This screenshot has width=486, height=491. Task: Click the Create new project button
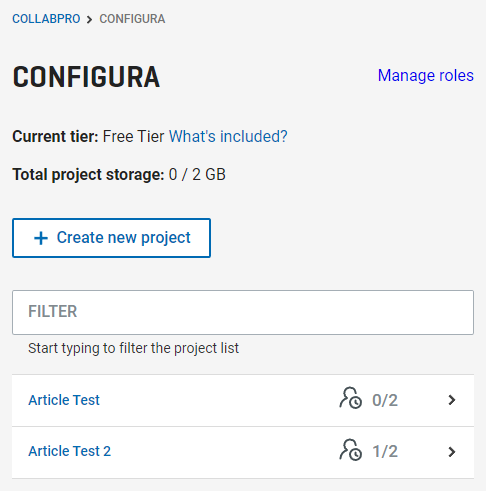point(111,238)
